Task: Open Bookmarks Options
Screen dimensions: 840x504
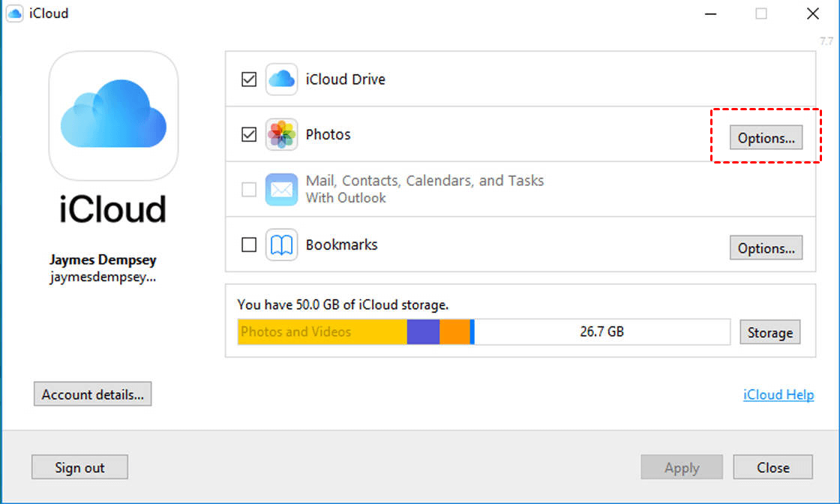Action: [766, 248]
